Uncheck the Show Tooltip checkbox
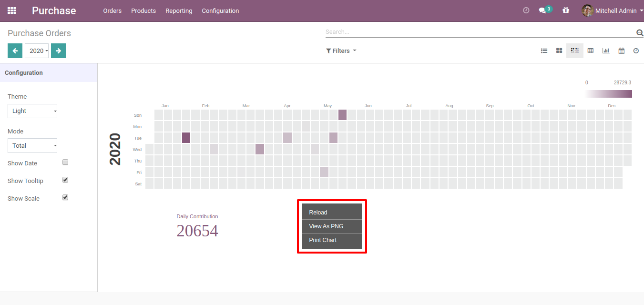 click(x=66, y=180)
